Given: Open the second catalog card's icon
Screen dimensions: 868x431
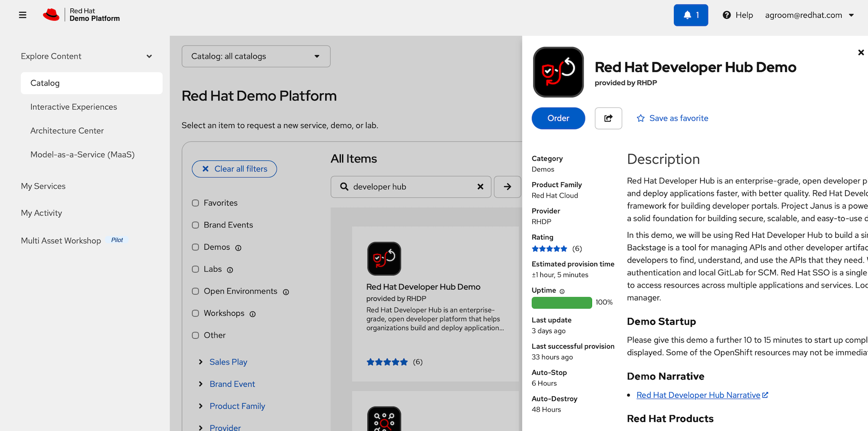Looking at the screenshot, I should coord(384,419).
